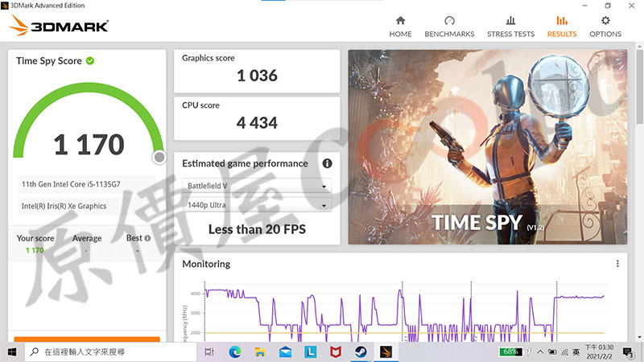Click the Wi-Fi network tray icon
The image size is (644, 362).
click(x=565, y=352)
